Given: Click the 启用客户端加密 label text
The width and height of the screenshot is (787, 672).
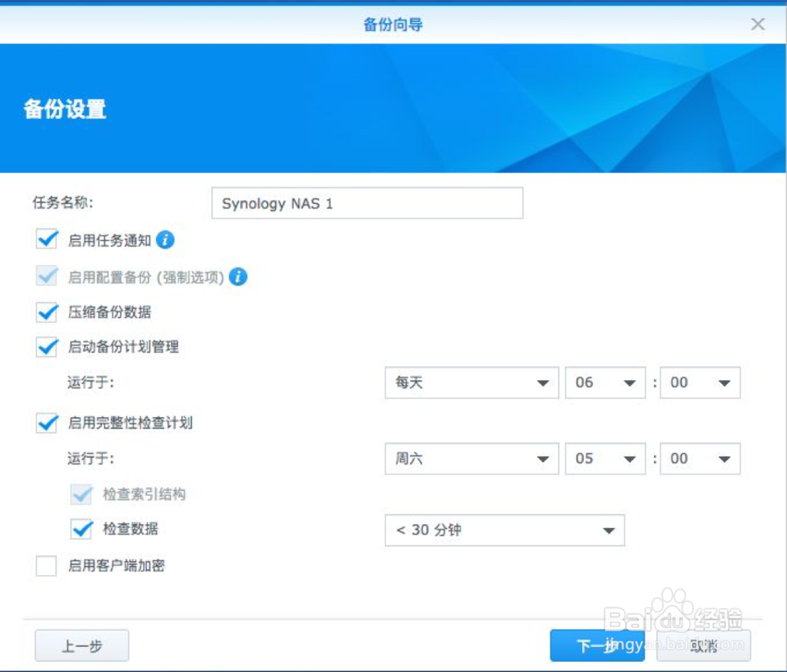Looking at the screenshot, I should point(116,566).
